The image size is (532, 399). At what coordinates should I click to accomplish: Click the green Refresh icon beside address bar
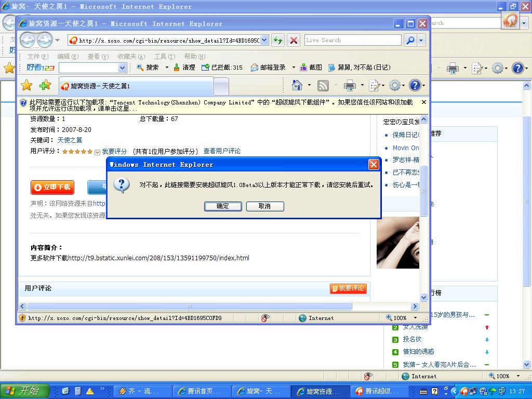[x=278, y=41]
